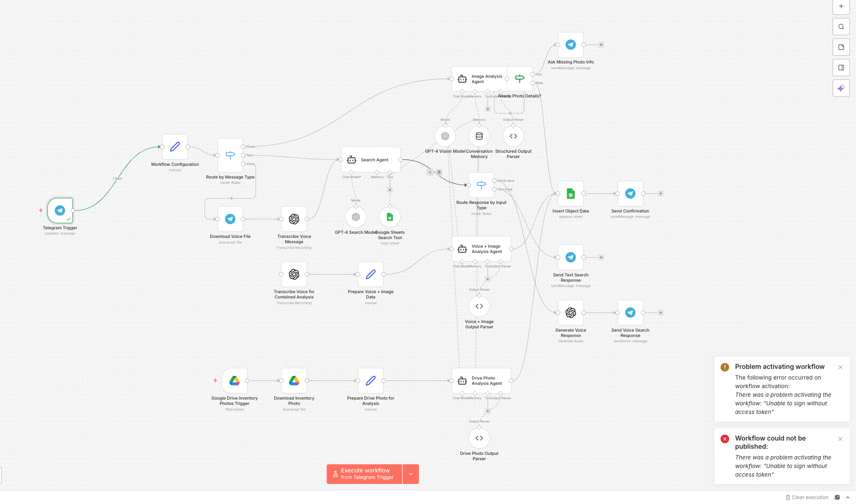Click Clear execution at bottom bar
Image resolution: width=856 pixels, height=504 pixels.
tap(806, 497)
